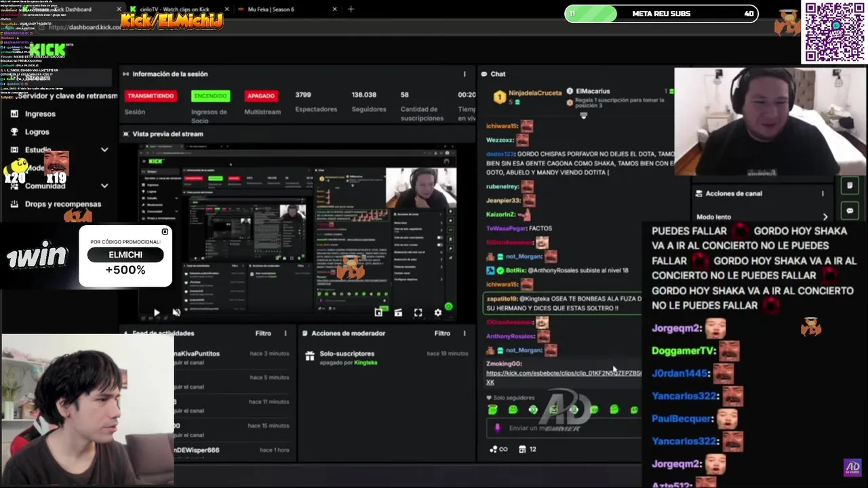Image resolution: width=868 pixels, height=488 pixels.
Task: Click the Kick logo in dashboard
Action: (x=46, y=49)
